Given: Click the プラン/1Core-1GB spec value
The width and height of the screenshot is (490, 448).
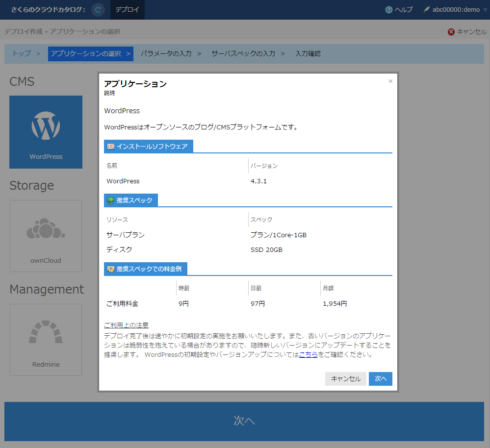Looking at the screenshot, I should [x=279, y=235].
